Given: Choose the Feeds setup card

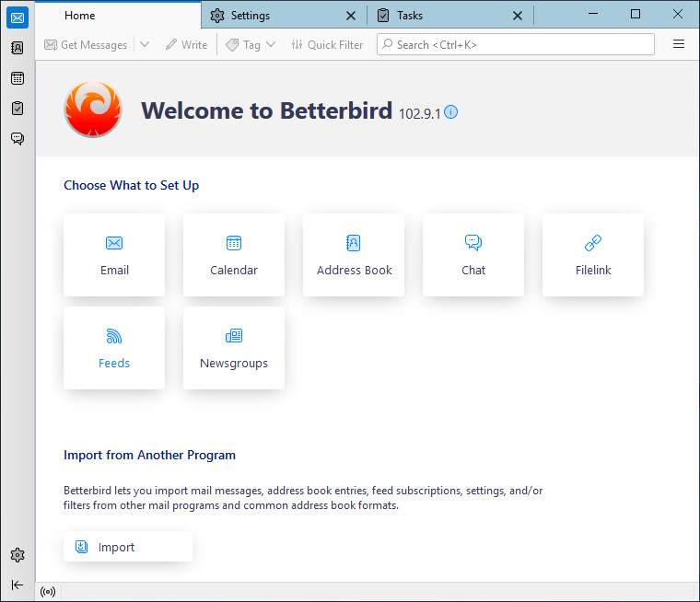Looking at the screenshot, I should click(114, 348).
